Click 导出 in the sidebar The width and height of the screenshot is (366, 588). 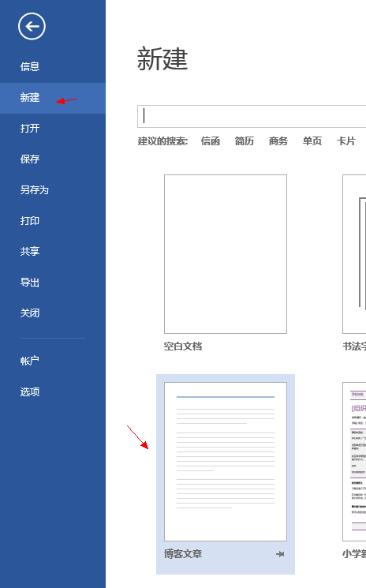(30, 282)
